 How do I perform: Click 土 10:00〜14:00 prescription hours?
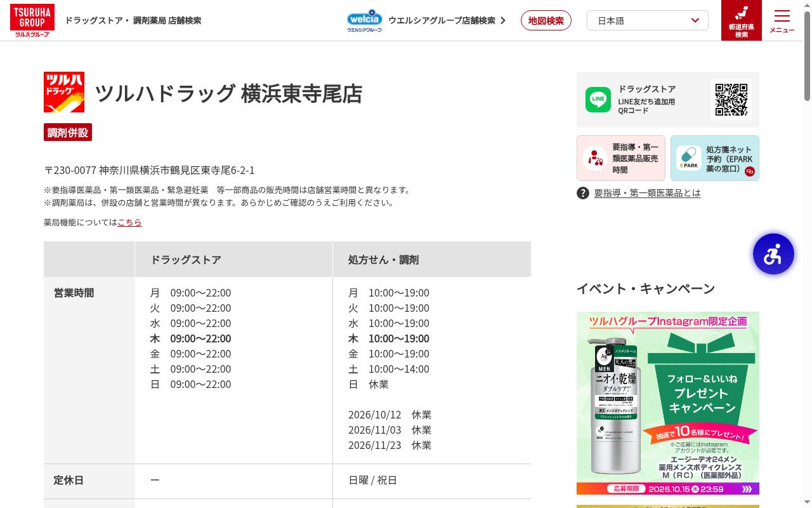389,369
